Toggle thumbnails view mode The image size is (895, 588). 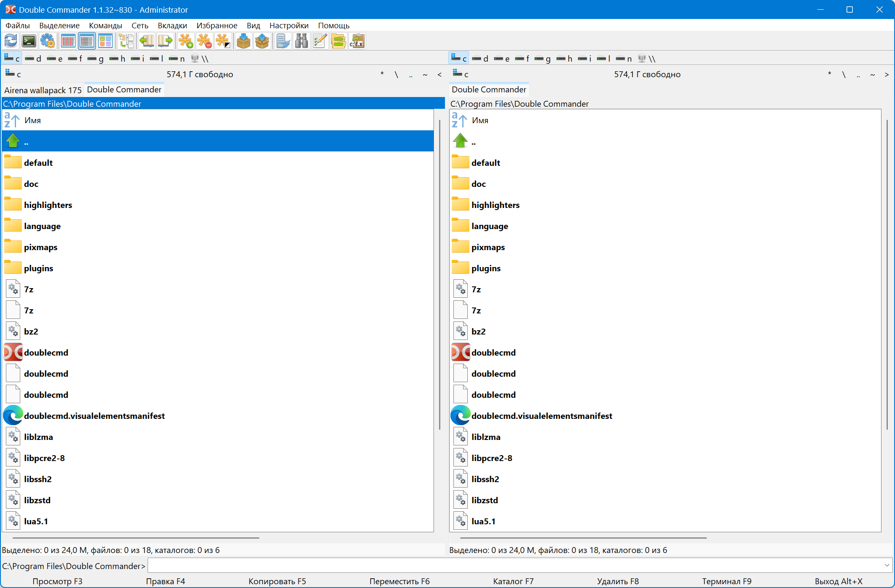105,41
